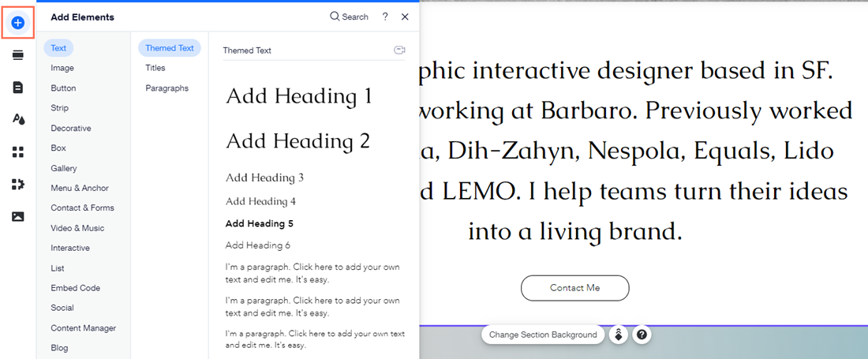The image size is (868, 359).
Task: Add Heading 3 text element
Action: point(264,178)
